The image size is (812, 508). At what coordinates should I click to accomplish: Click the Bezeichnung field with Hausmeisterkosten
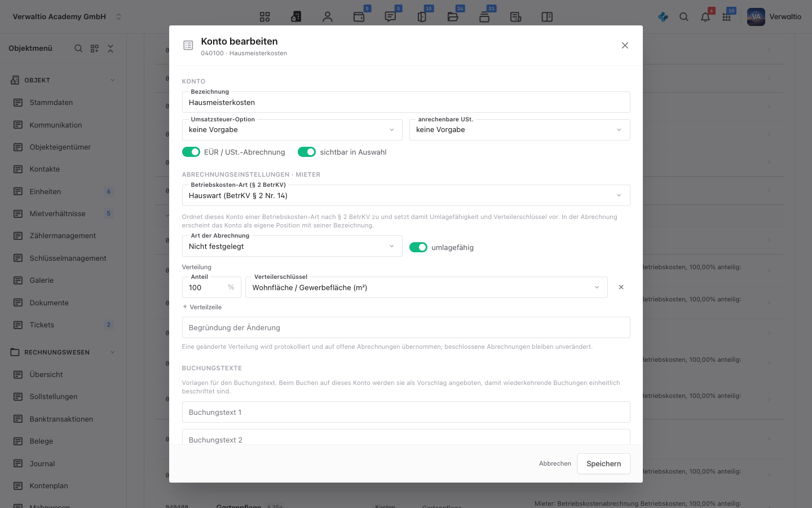(x=406, y=102)
